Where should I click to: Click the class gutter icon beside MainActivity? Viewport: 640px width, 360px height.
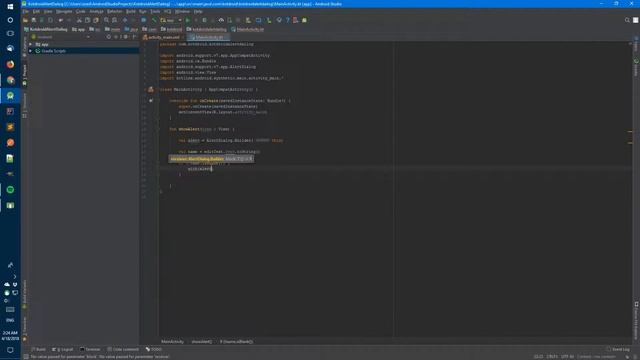pos(151,89)
